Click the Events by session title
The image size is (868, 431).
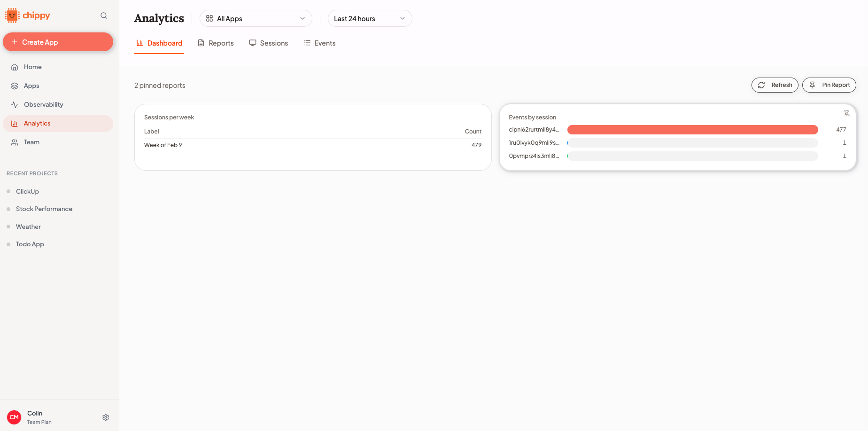[532, 118]
